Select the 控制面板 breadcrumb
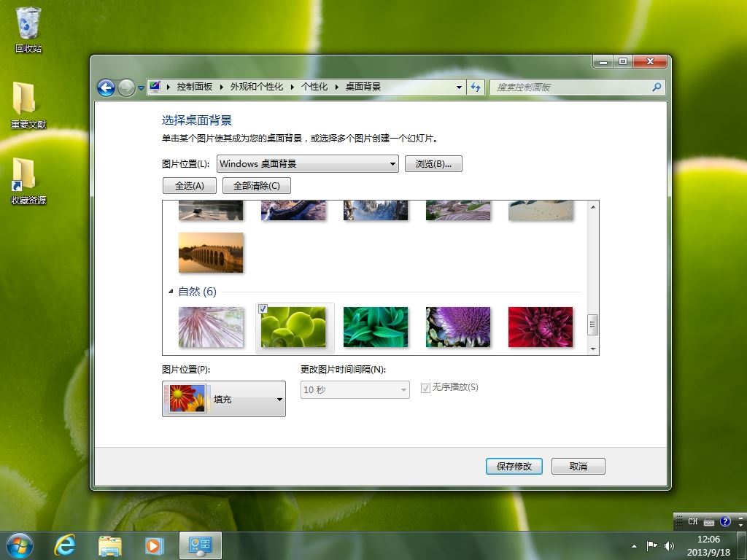The width and height of the screenshot is (747, 560). (x=194, y=87)
